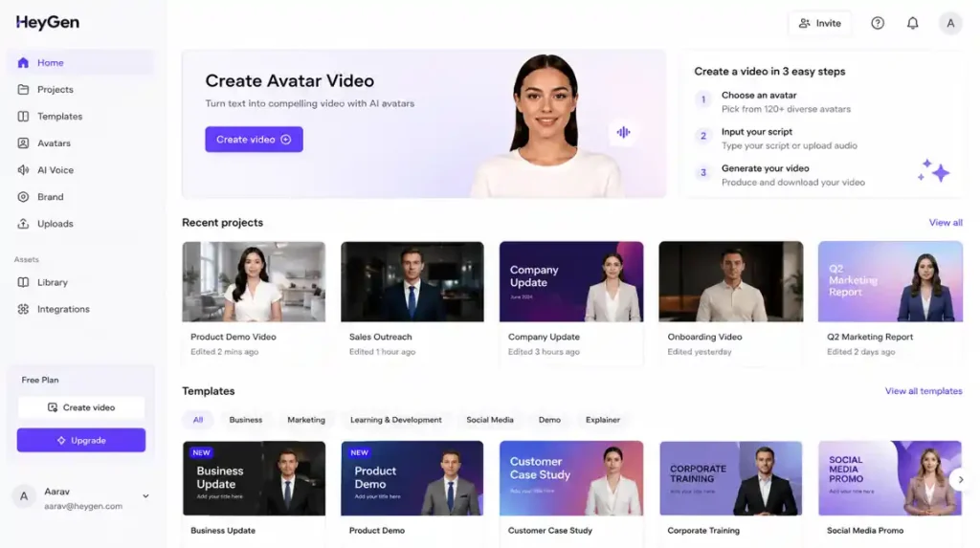The width and height of the screenshot is (980, 548).
Task: Select the Explainer template filter
Action: [x=603, y=420]
